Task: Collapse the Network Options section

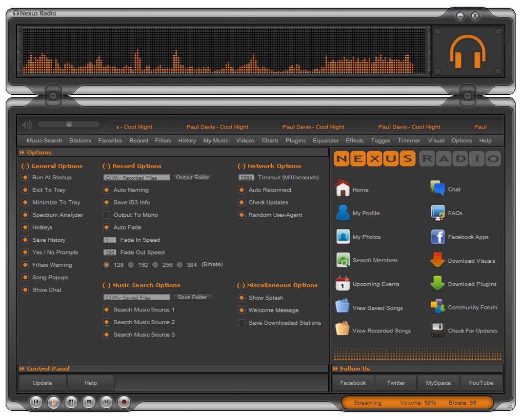Action: click(x=242, y=166)
